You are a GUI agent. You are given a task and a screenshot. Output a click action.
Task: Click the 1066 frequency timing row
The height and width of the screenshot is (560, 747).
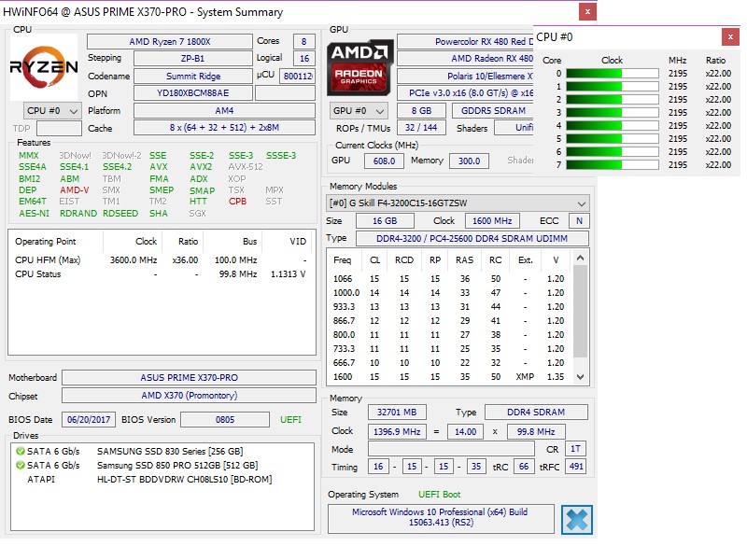449,278
